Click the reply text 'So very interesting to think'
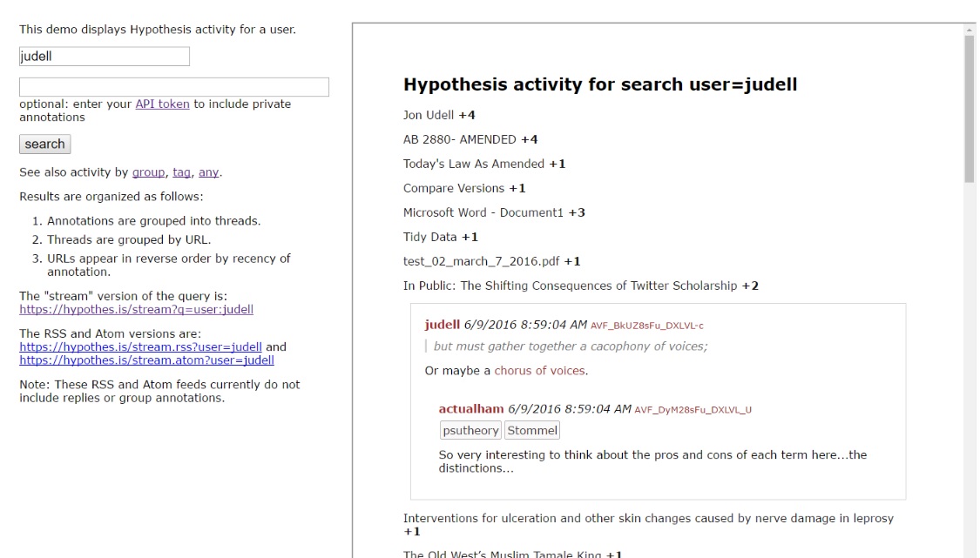 click(652, 461)
